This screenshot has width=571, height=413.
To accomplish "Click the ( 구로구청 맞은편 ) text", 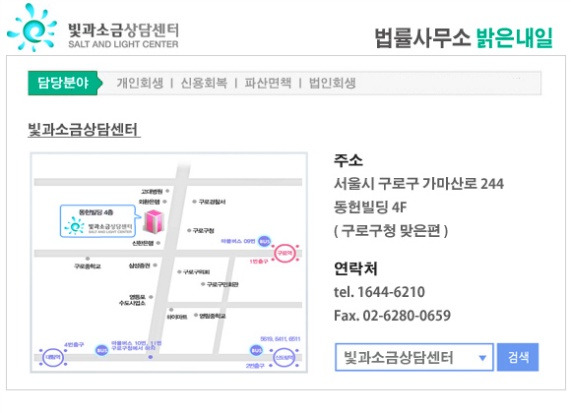I will click(391, 231).
